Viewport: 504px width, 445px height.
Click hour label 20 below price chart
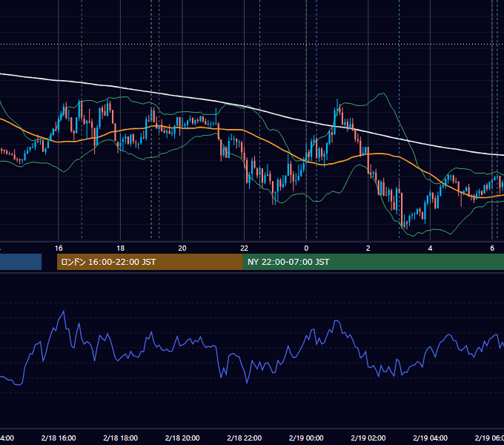point(182,248)
